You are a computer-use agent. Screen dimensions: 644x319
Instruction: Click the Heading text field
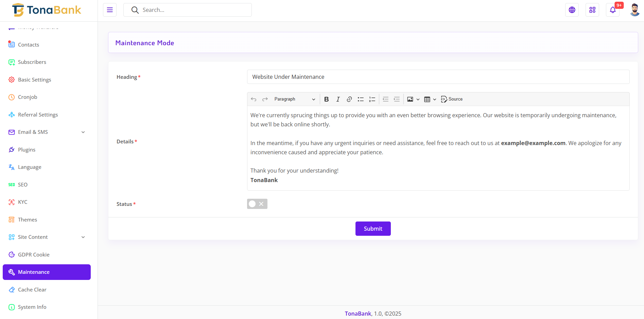click(x=438, y=77)
